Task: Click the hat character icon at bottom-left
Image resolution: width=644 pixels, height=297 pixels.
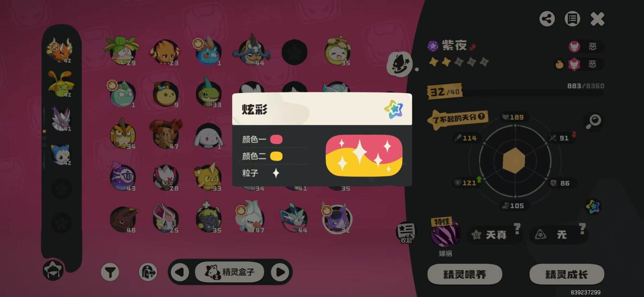Action: (x=53, y=270)
